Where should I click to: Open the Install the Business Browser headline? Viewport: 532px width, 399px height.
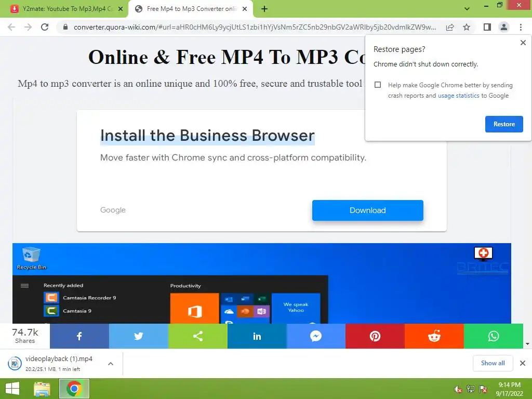pos(207,136)
